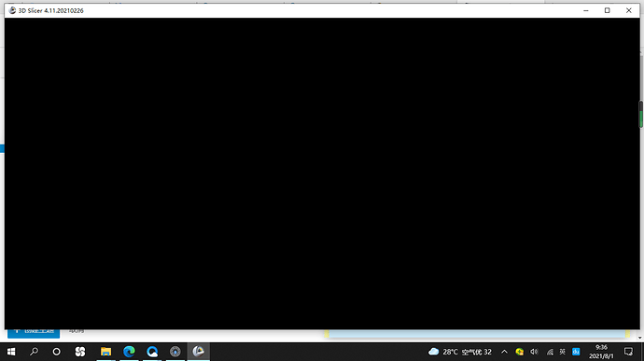
Task: Select the 3D Slicer taskbar button
Action: pos(199,352)
